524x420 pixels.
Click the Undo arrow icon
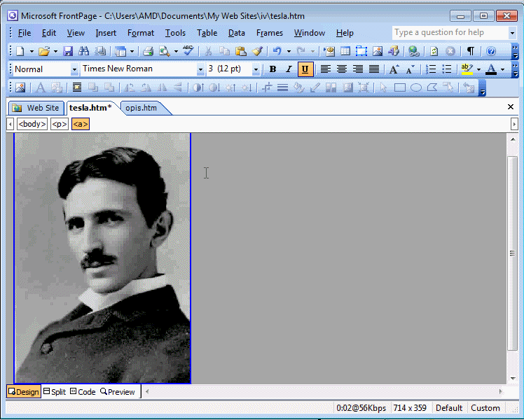[x=277, y=51]
